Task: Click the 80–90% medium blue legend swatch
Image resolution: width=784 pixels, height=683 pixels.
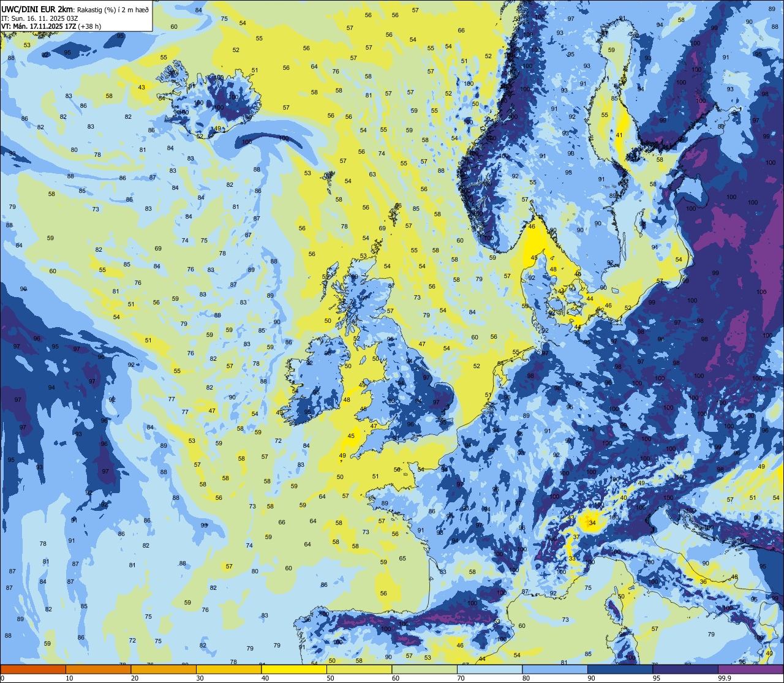Action: click(555, 669)
